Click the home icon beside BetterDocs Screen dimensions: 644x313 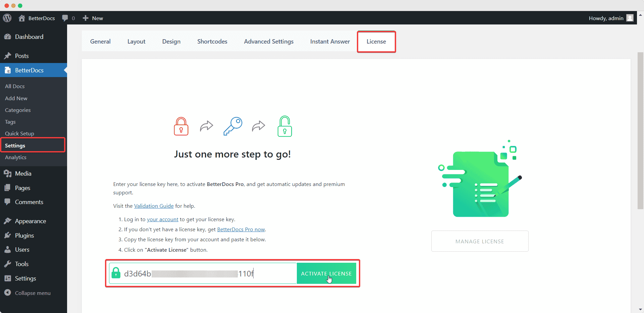tap(22, 18)
